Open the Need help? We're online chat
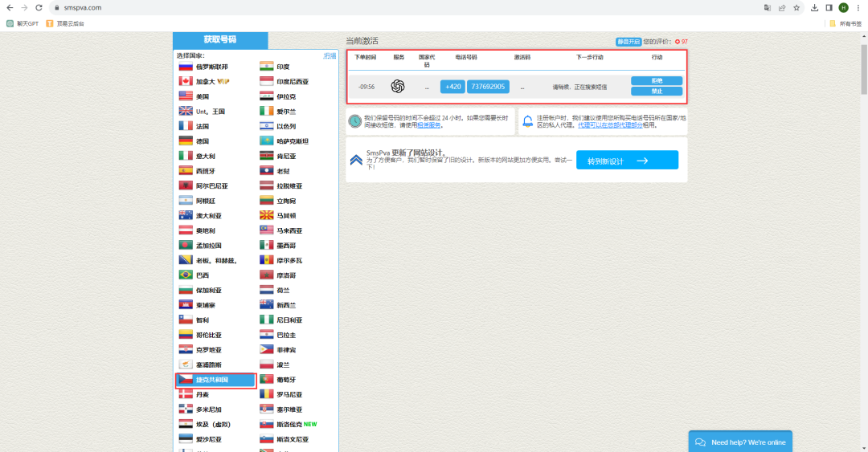This screenshot has height=452, width=868. (740, 442)
